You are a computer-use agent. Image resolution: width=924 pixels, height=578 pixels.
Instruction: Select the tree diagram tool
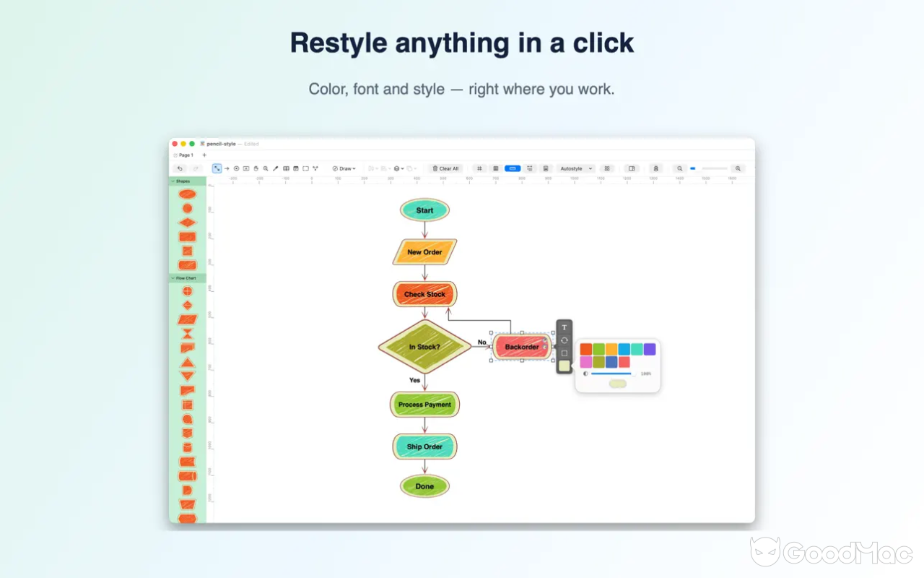[x=315, y=168]
